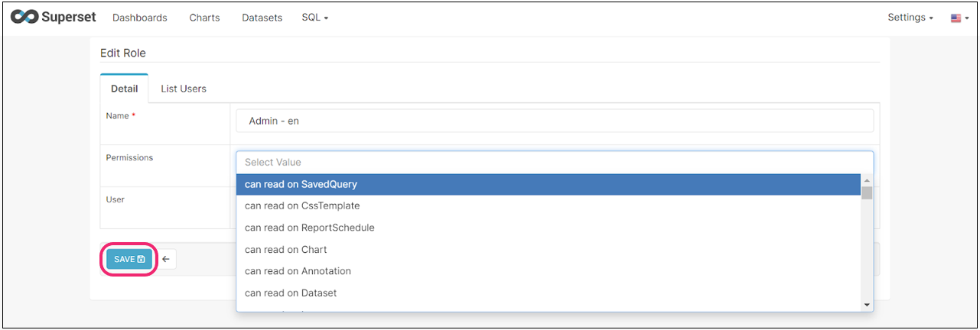Open the US flag language menu
Image resolution: width=980 pixels, height=330 pixels.
point(959,18)
